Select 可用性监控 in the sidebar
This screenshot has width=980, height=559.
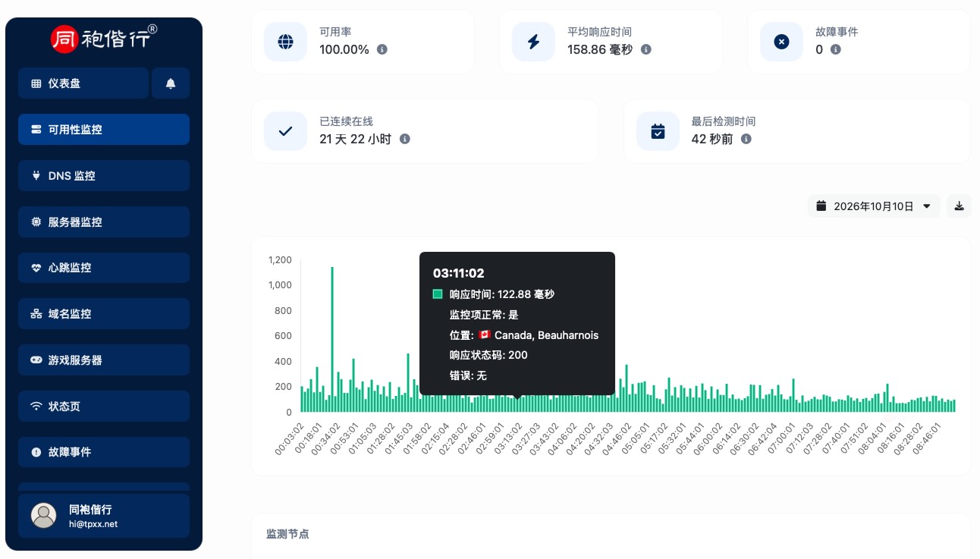[x=104, y=130]
